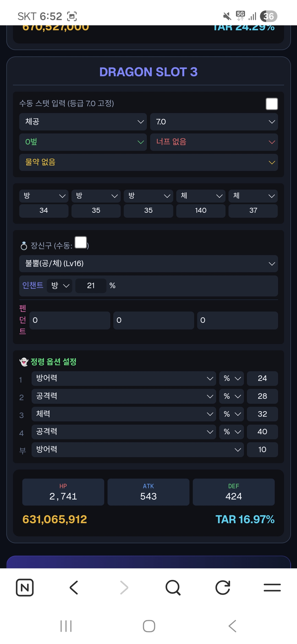Reload the page with refresh icon
Viewport: 297px width, 644px height.
click(x=223, y=588)
